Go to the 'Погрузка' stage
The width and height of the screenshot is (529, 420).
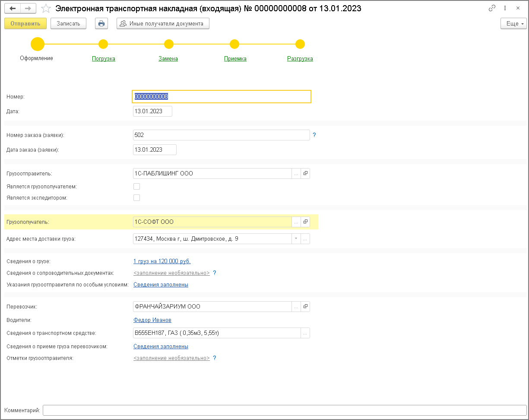(104, 59)
